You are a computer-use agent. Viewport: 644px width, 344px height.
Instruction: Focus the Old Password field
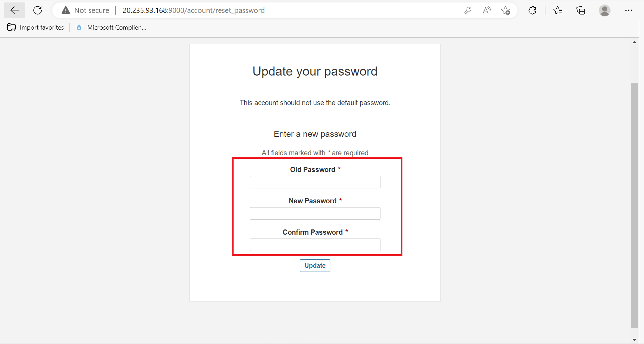(x=315, y=182)
